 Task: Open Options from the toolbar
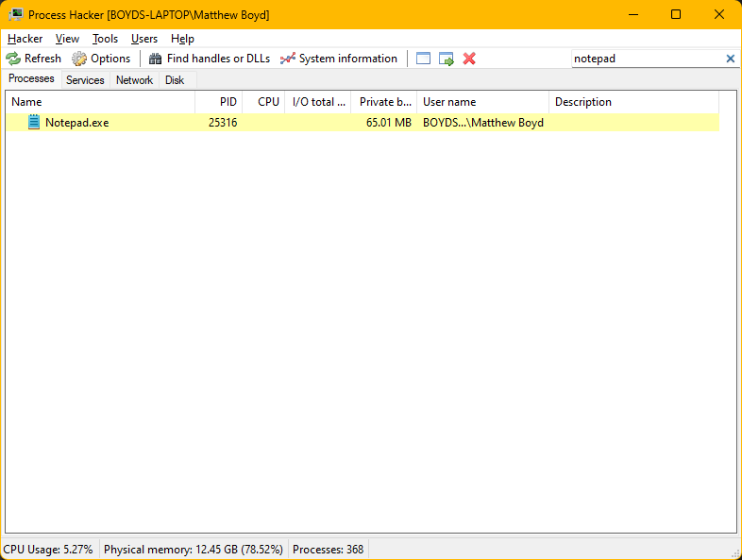(101, 59)
